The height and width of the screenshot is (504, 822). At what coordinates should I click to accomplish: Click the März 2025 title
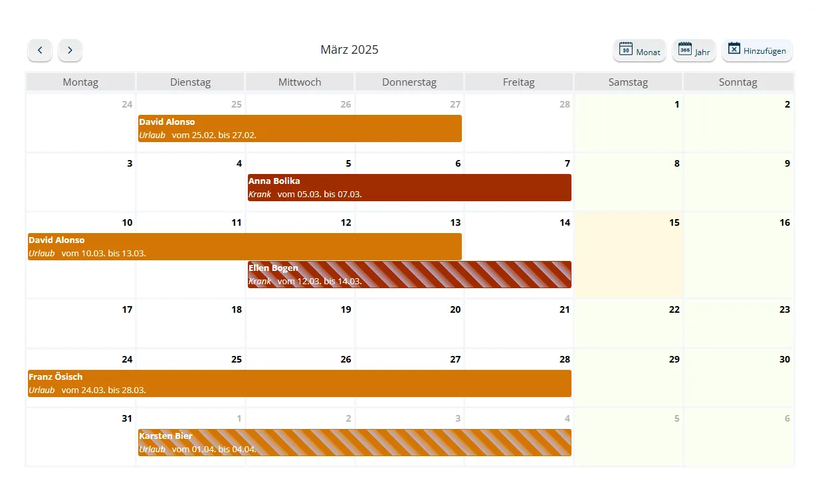(350, 50)
